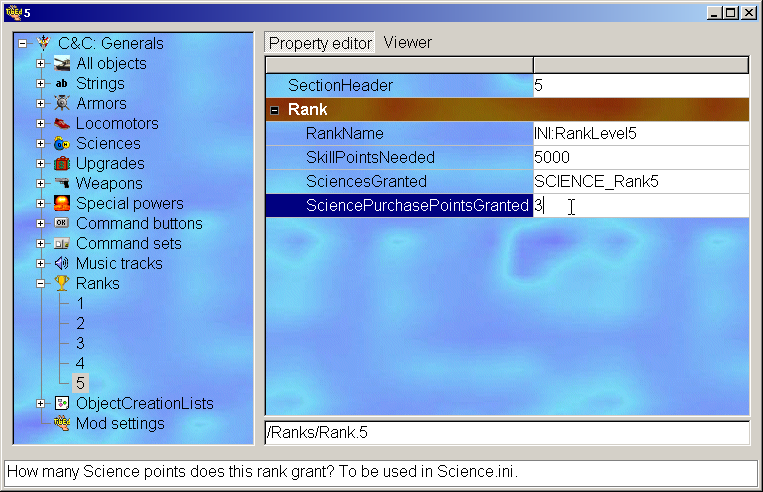This screenshot has height=492, width=763.
Task: Click the Mod settings icon
Action: tap(62, 423)
